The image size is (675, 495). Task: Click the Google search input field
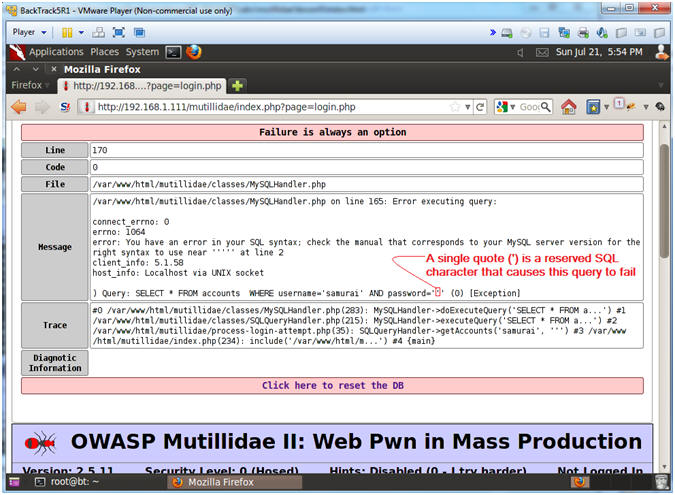point(529,107)
